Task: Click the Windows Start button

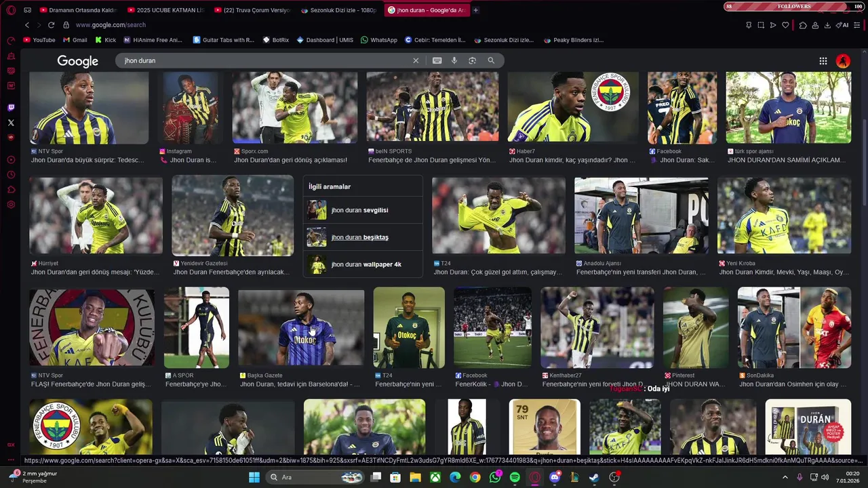Action: coord(254,477)
